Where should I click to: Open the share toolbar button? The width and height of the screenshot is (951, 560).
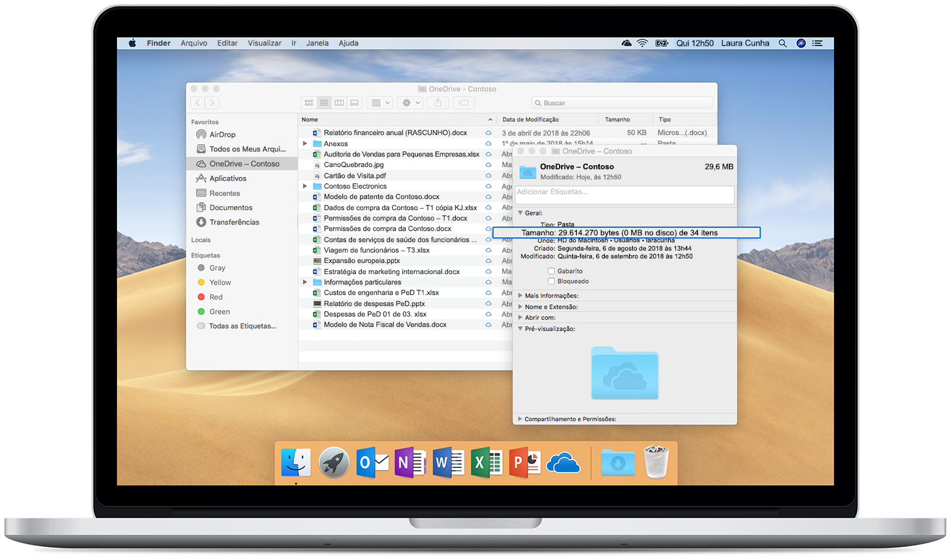(438, 102)
